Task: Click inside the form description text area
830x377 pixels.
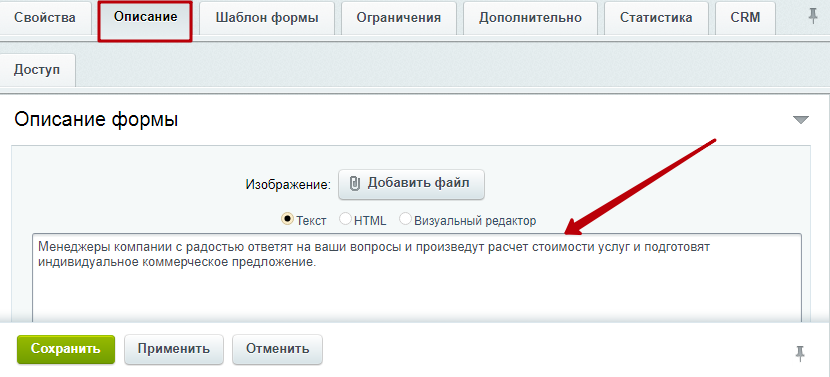Action: (417, 278)
